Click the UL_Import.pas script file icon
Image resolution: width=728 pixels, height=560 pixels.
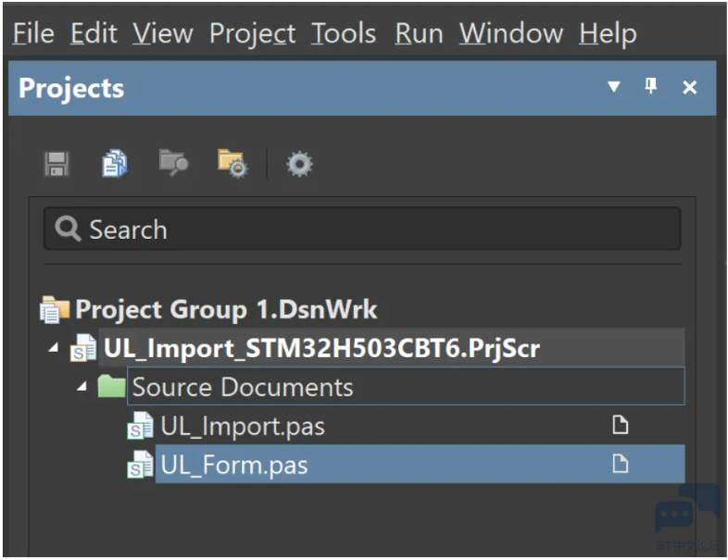point(140,426)
